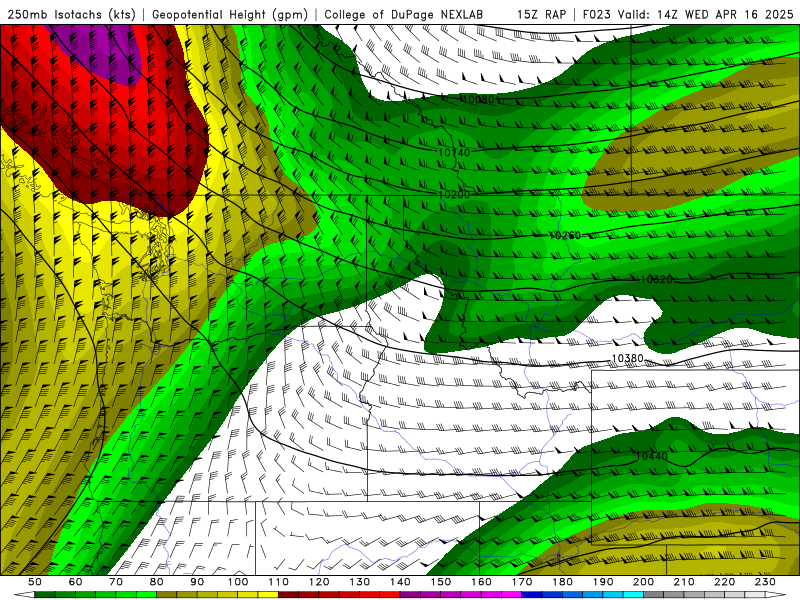Click the "14Z WED APR 16 2025" valid time
This screenshot has height=600, width=800.
click(x=725, y=14)
